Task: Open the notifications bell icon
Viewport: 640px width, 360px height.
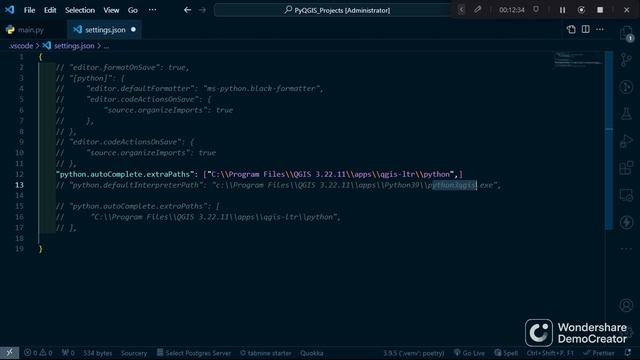Action: (x=628, y=353)
